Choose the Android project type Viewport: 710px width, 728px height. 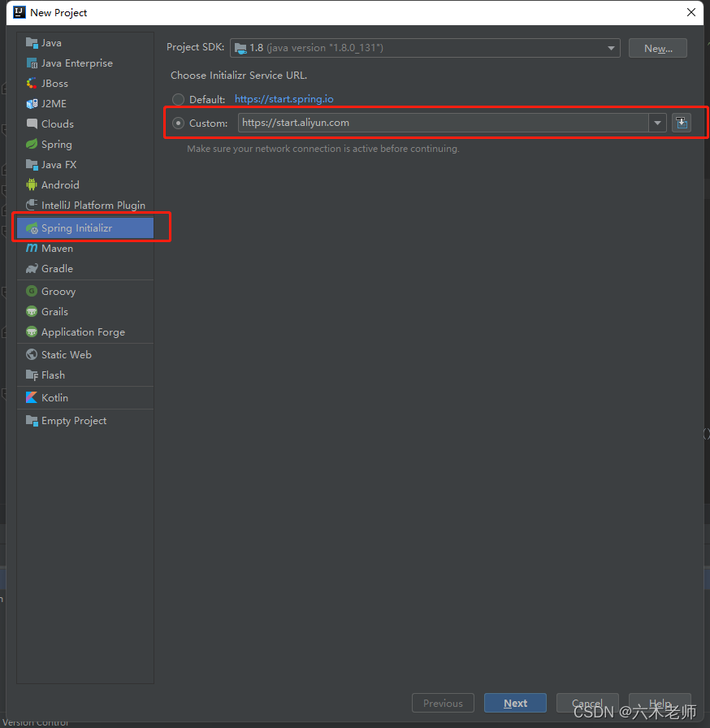point(85,184)
